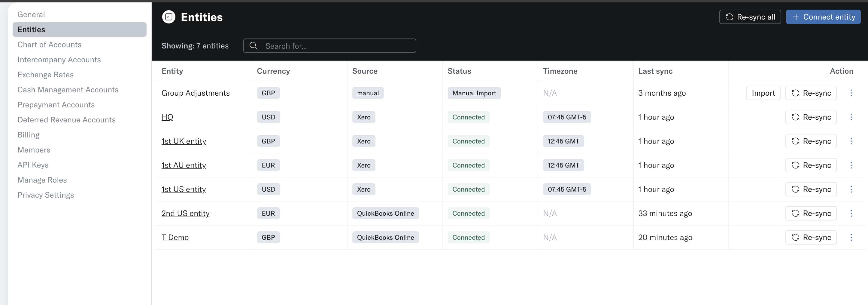Open the kebab menu for 1st AU entity
The width and height of the screenshot is (868, 305).
point(851,165)
